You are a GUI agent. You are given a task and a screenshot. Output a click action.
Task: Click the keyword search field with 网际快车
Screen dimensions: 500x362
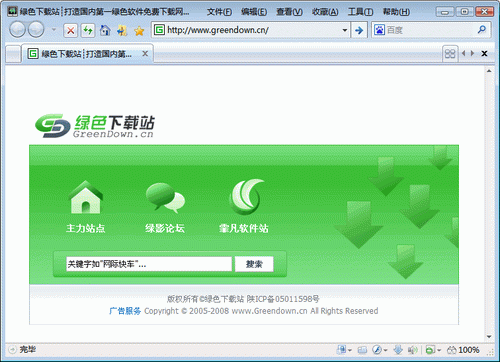click(149, 264)
